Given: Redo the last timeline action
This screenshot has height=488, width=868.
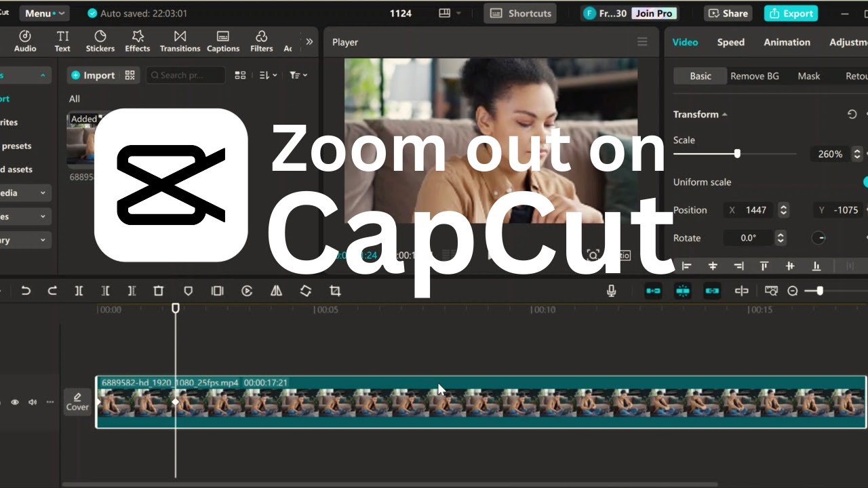Looking at the screenshot, I should tap(52, 291).
